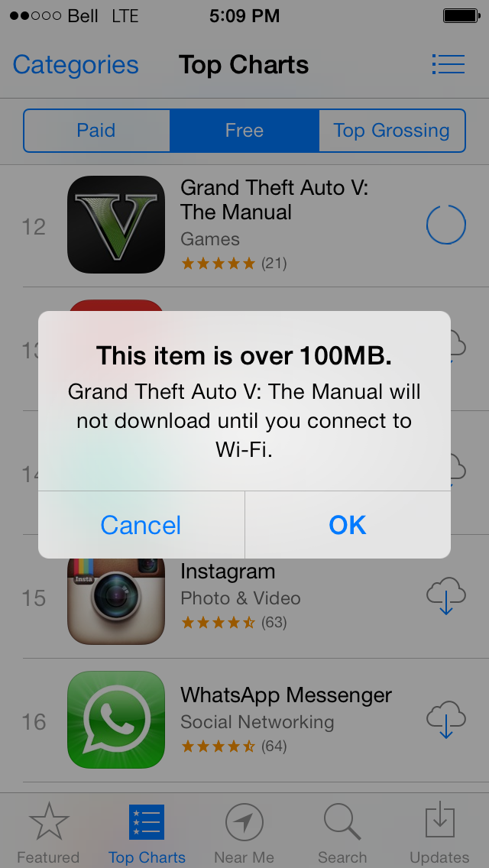489x868 pixels.
Task: Open the Categories list
Action: (76, 65)
